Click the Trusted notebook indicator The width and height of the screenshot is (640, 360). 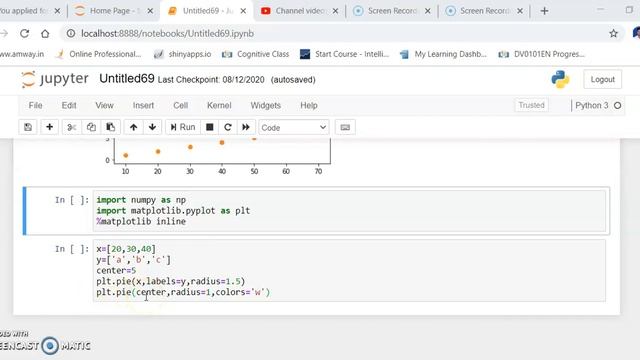tap(531, 105)
